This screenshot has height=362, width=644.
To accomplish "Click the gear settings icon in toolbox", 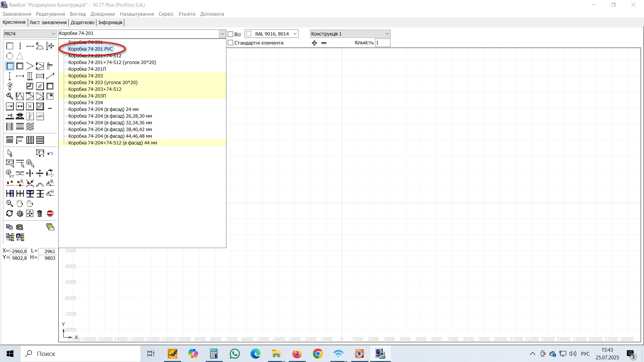I will 20,214.
